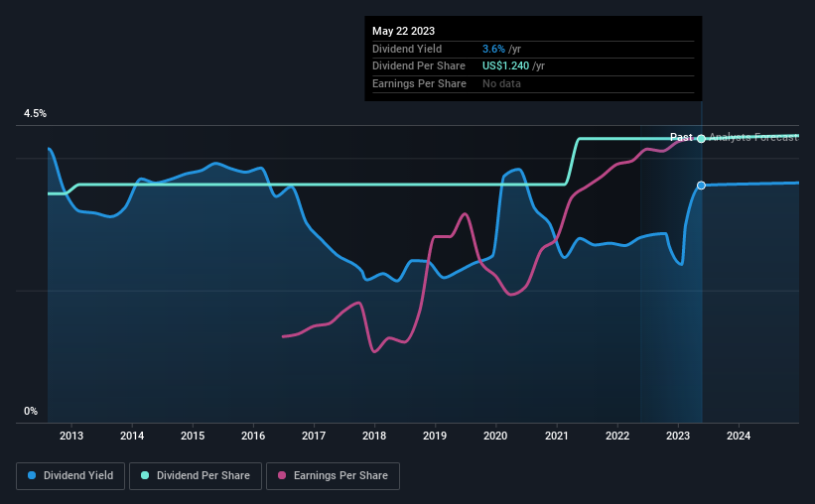Click the Analysts Forecast label
The image size is (815, 504).
click(753, 137)
